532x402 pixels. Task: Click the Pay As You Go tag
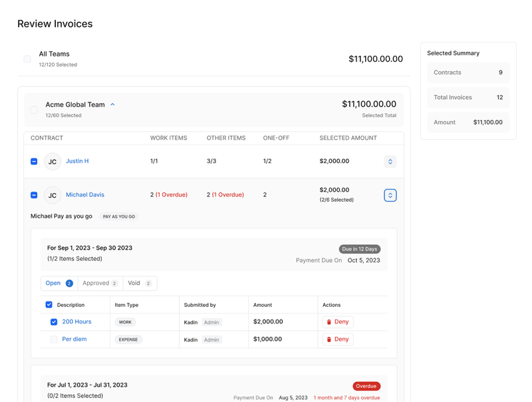tap(119, 217)
